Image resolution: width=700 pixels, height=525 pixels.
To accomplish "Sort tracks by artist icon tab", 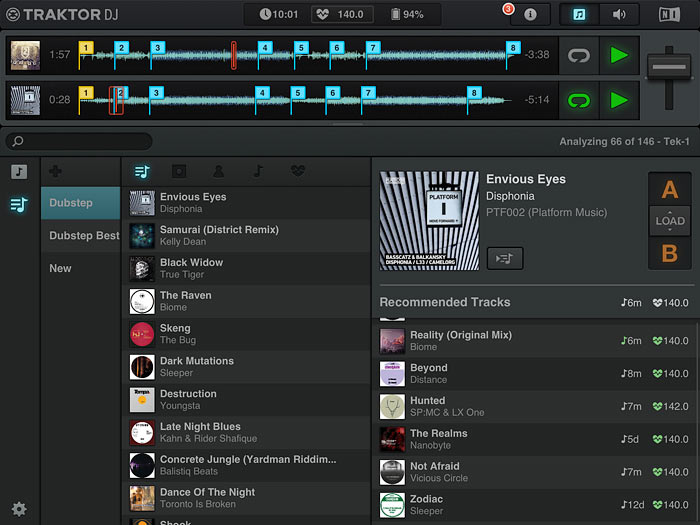I will coord(218,172).
